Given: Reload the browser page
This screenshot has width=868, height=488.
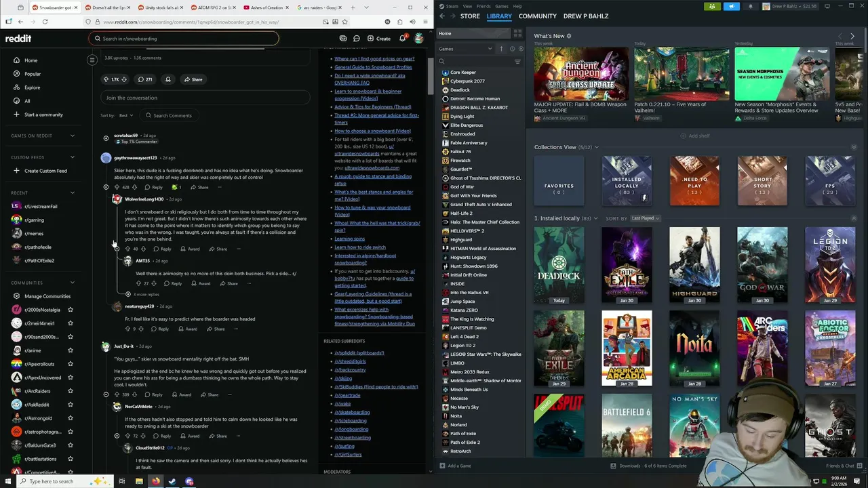Looking at the screenshot, I should [x=45, y=22].
